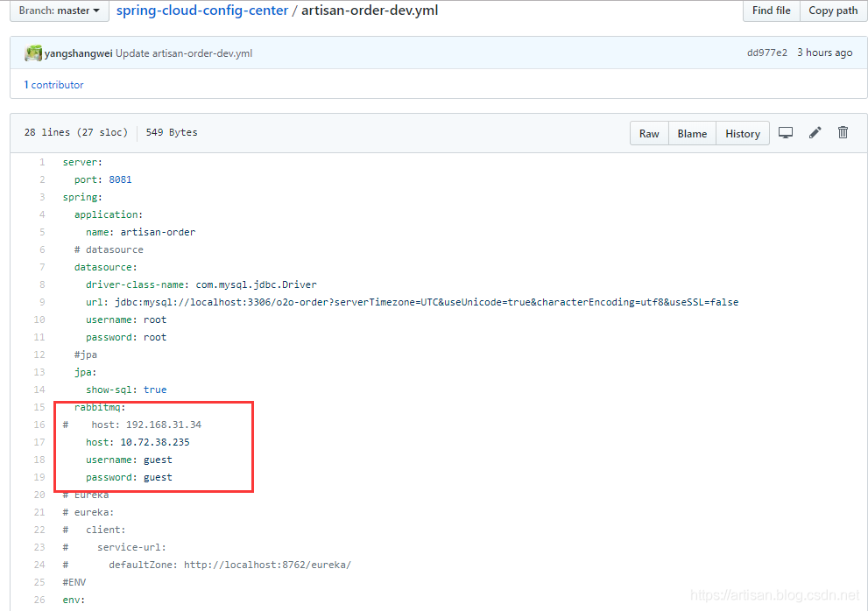Click yangshangwei's avatar image
Viewport: 868px width, 611px height.
33,53
